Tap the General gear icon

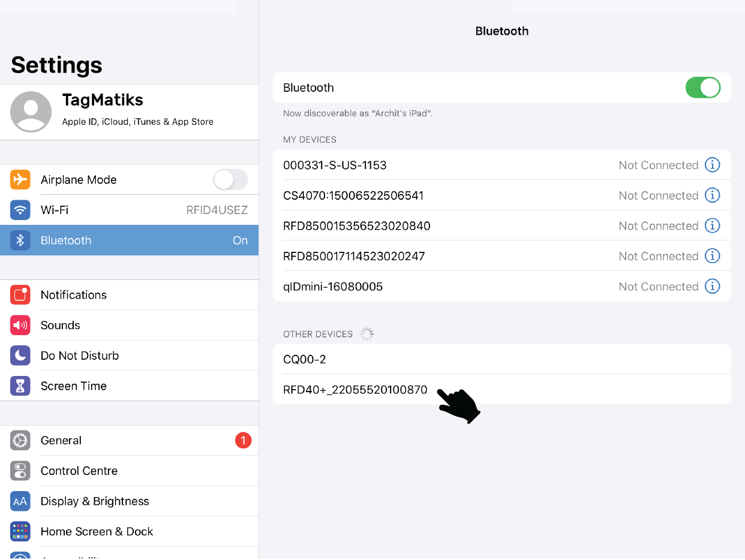20,441
